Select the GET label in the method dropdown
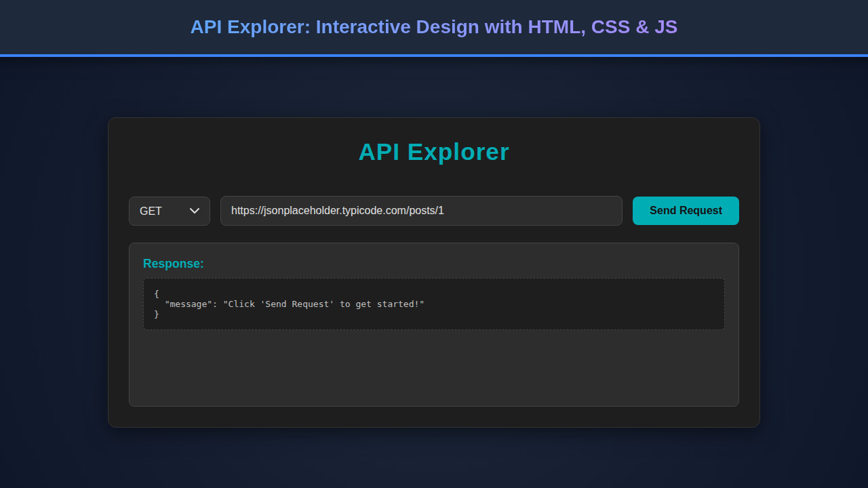This screenshot has height=488, width=868. (151, 211)
